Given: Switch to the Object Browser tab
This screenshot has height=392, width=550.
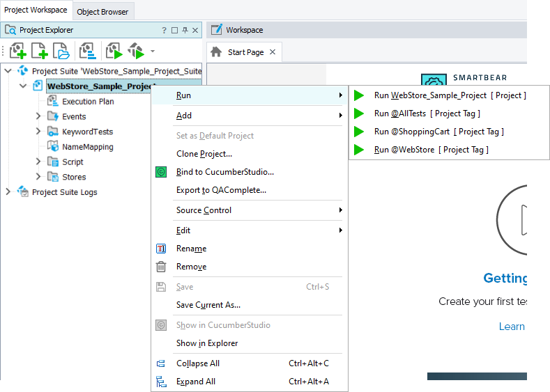Looking at the screenshot, I should pyautogui.click(x=102, y=12).
